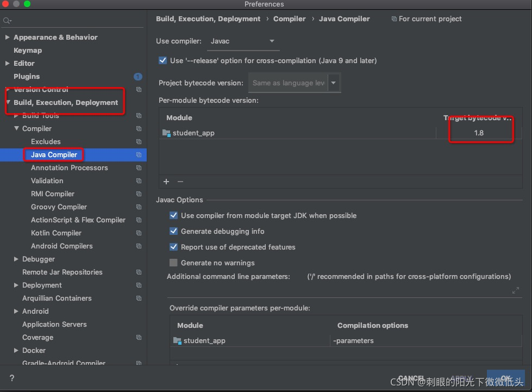The width and height of the screenshot is (532, 392).
Task: Click the 'For current project' indicator icon
Action: pos(393,18)
